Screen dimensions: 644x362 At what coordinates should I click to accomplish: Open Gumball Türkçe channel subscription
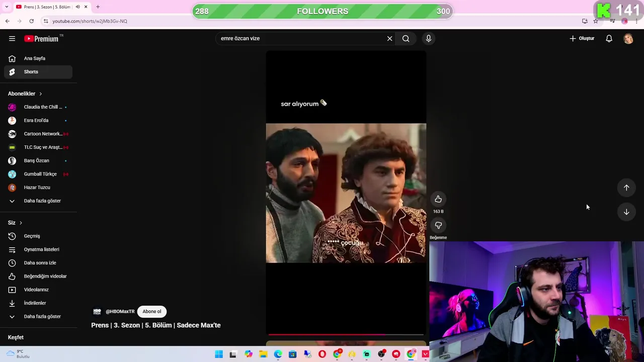[38, 174]
